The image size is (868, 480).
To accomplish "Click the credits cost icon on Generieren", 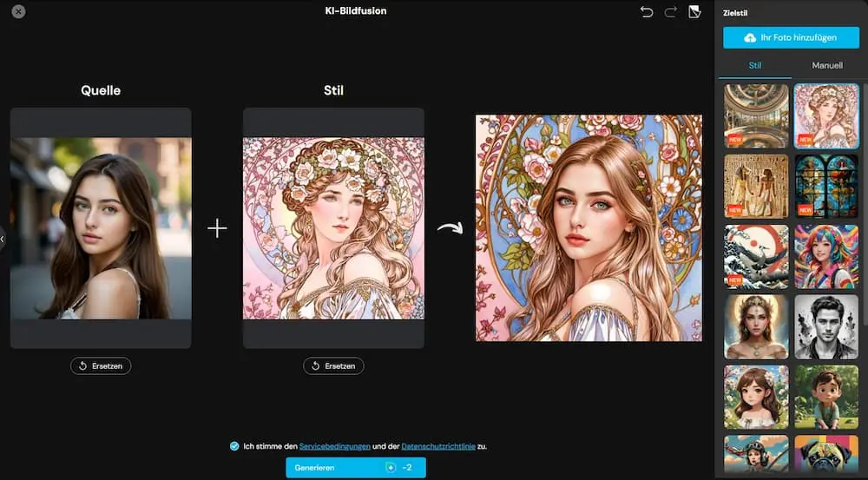I will tap(391, 468).
